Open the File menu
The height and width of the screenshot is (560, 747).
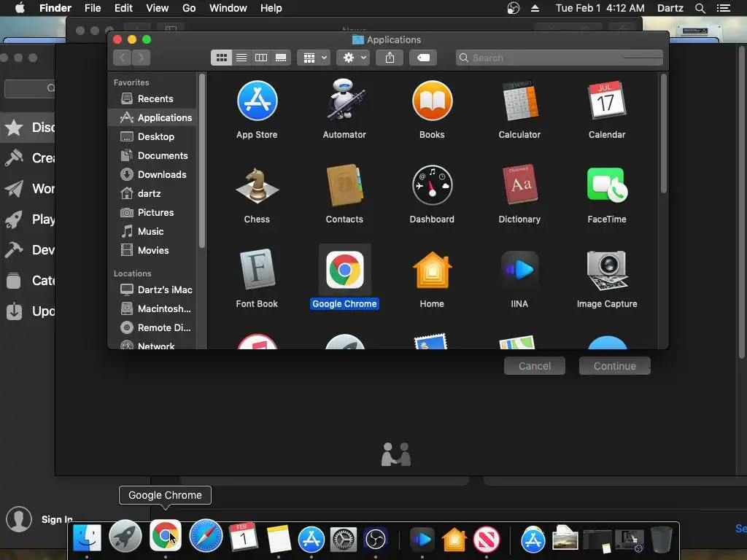93,8
